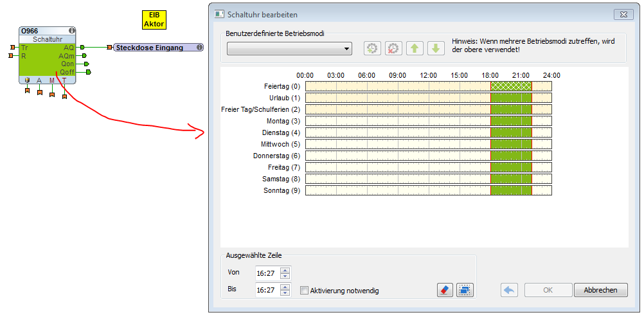Open the Benutzerdefinierte Betriebsmodi dropdown
The width and height of the screenshot is (644, 317).
tap(289, 48)
